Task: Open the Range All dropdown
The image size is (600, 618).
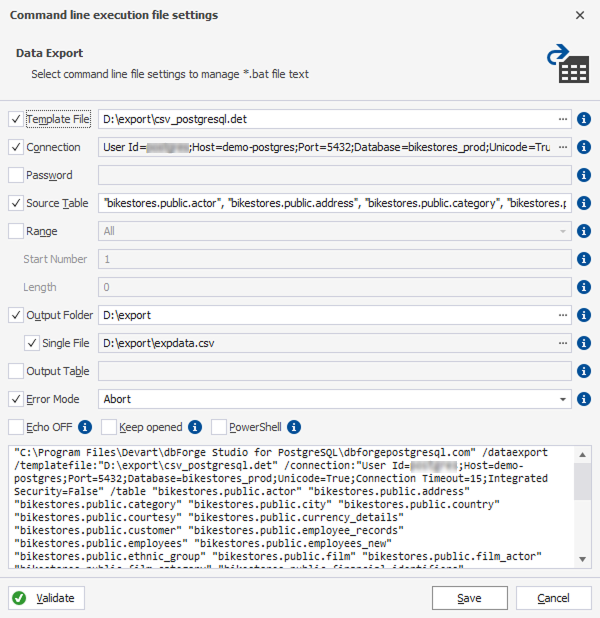Action: click(x=563, y=231)
